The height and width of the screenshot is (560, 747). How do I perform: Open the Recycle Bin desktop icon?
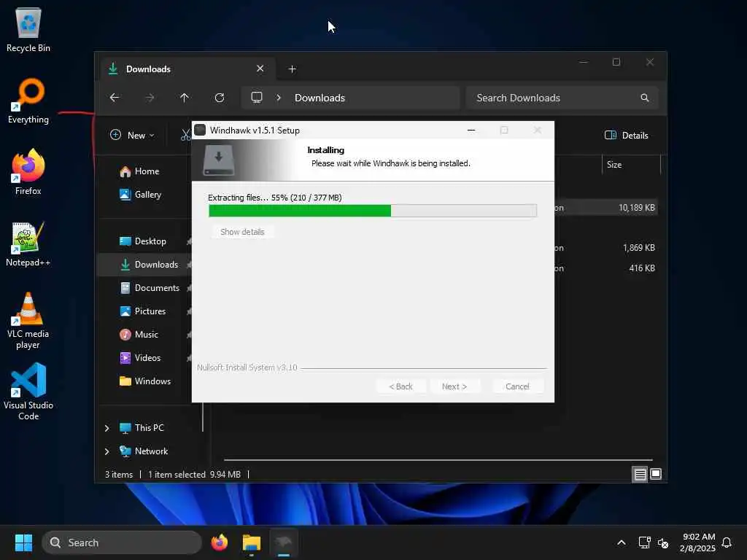[x=28, y=30]
